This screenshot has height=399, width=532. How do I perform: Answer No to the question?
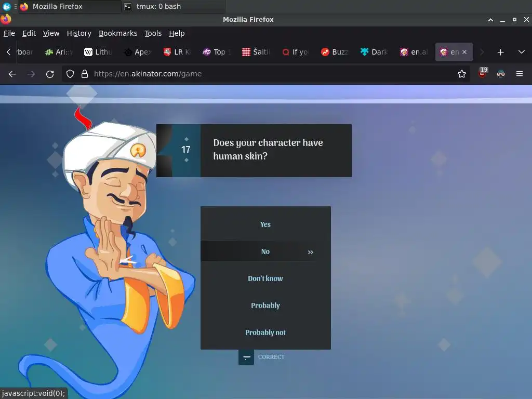pyautogui.click(x=265, y=251)
